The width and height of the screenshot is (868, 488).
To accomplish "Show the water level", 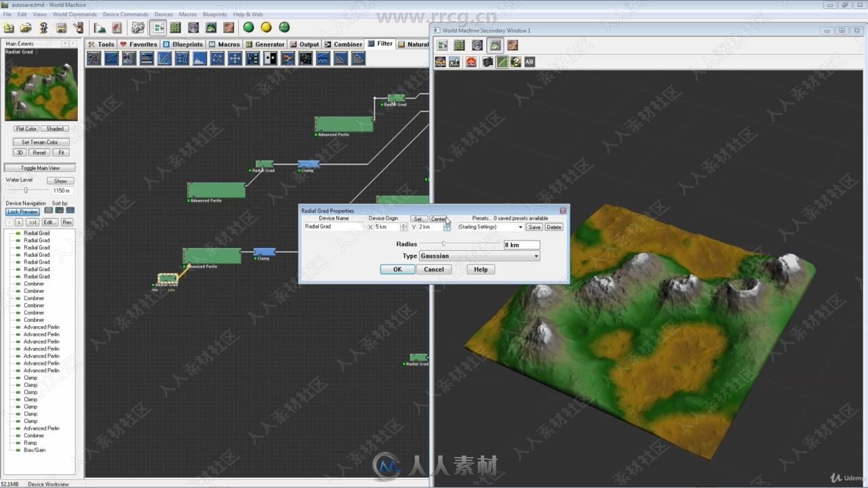I will point(60,181).
